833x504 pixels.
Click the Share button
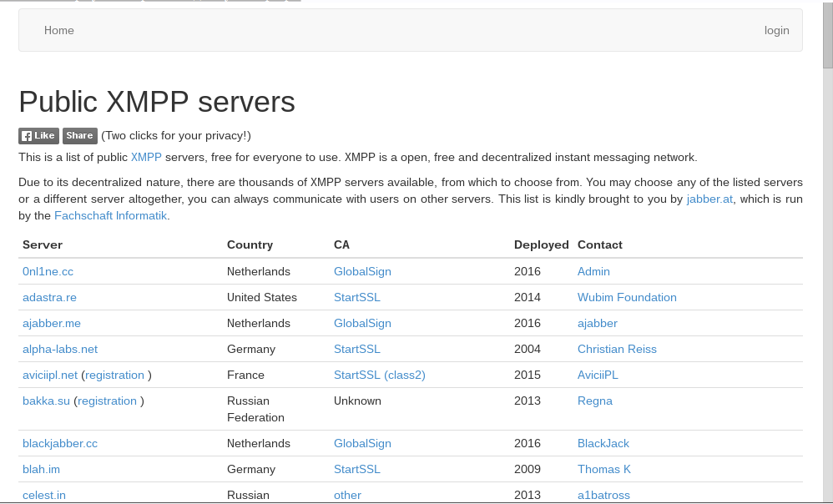pos(79,135)
